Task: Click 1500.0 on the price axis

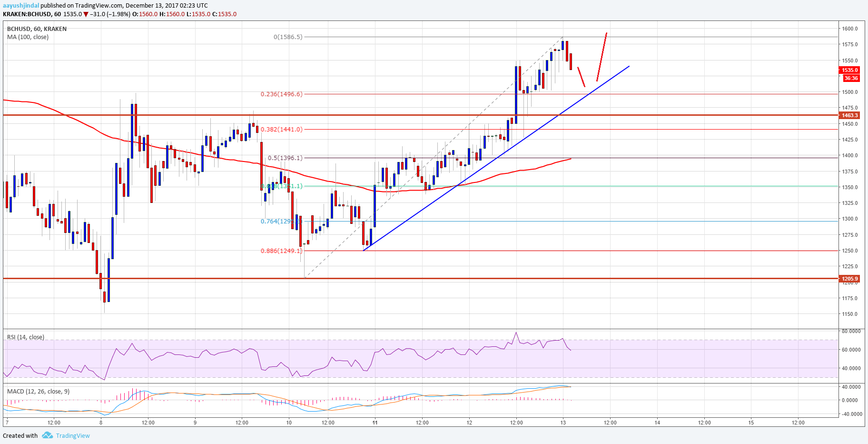Action: click(850, 92)
